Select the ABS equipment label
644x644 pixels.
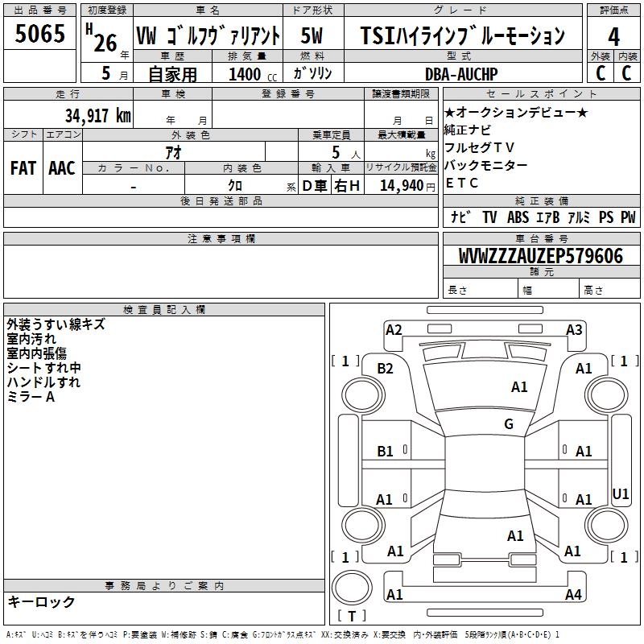518,217
